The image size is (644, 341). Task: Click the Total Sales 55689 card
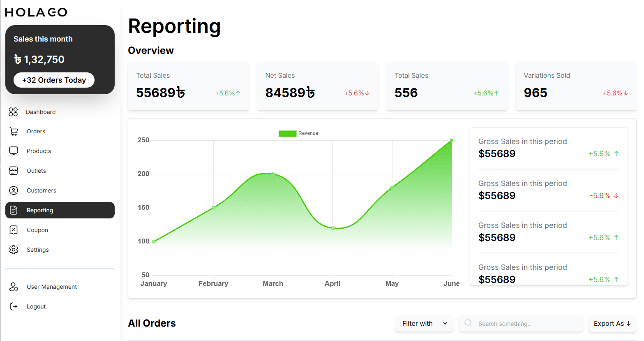click(x=189, y=86)
